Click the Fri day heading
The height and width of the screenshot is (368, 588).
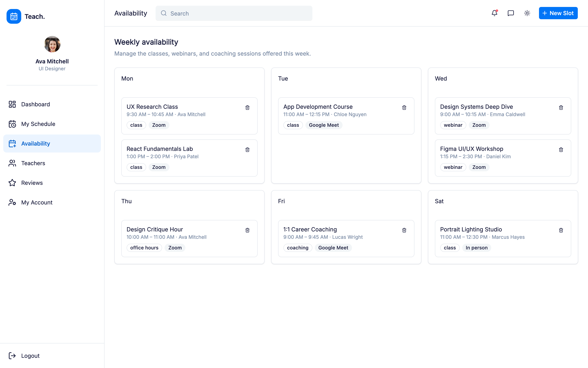[x=281, y=201]
